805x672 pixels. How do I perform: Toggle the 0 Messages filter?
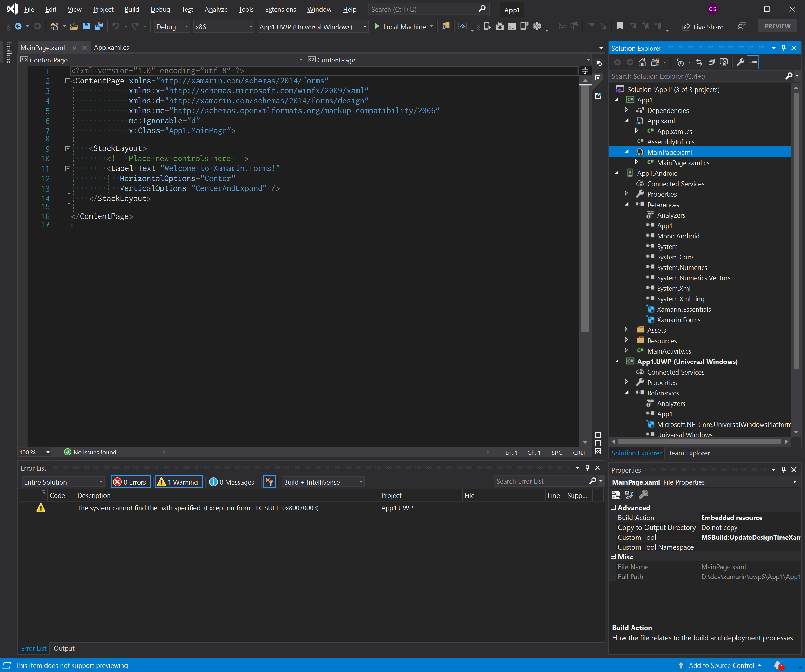[x=232, y=482]
